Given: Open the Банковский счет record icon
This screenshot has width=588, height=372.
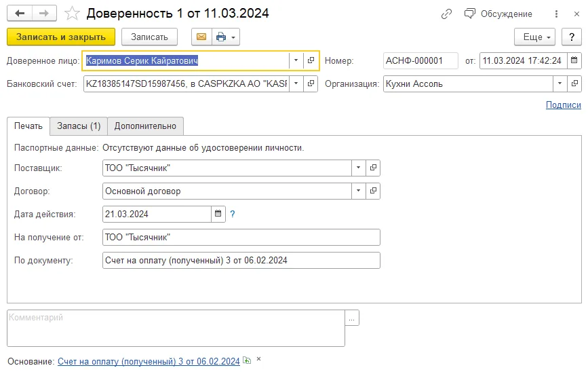Looking at the screenshot, I should pos(311,83).
